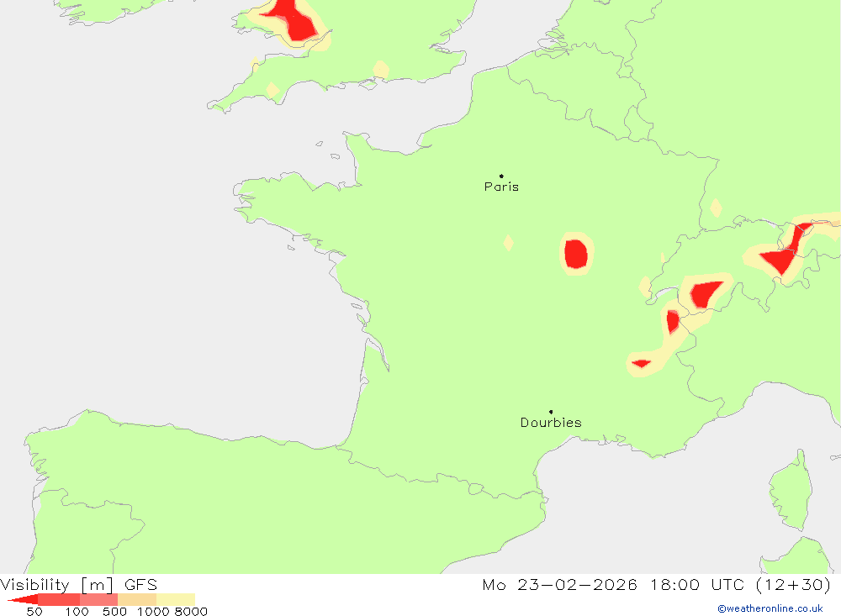Click the darkest red legend swatch under 50
The width and height of the screenshot is (841, 616).
(x=24, y=599)
